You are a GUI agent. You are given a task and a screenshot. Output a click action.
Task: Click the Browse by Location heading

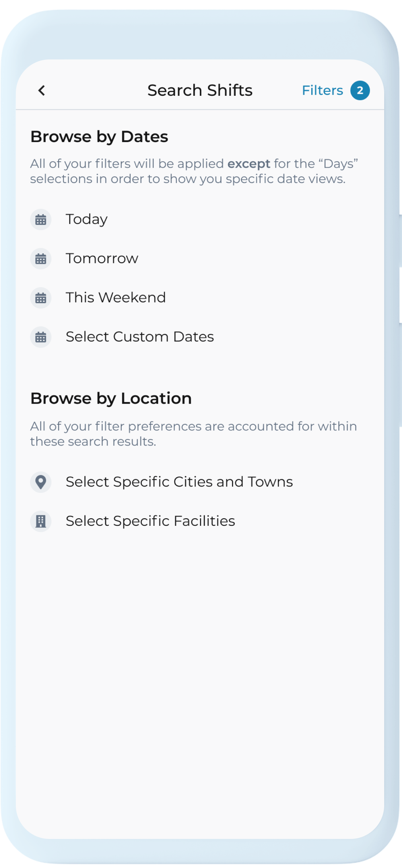(x=111, y=398)
